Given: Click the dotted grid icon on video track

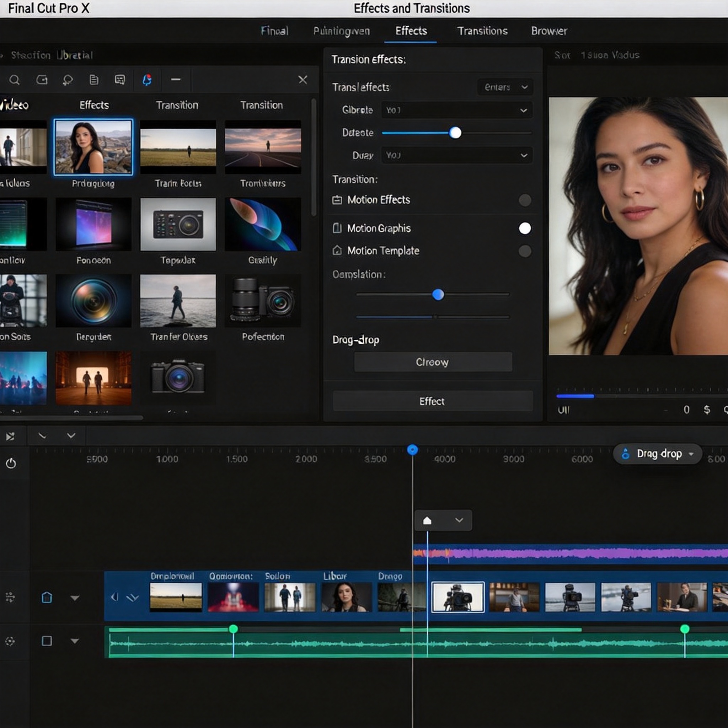Looking at the screenshot, I should point(10,597).
